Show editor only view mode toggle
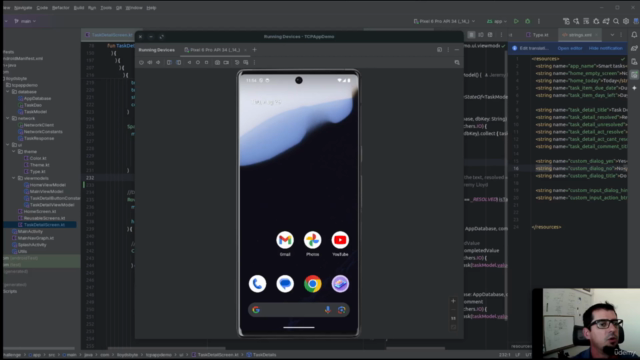 pyautogui.click(x=471, y=35)
